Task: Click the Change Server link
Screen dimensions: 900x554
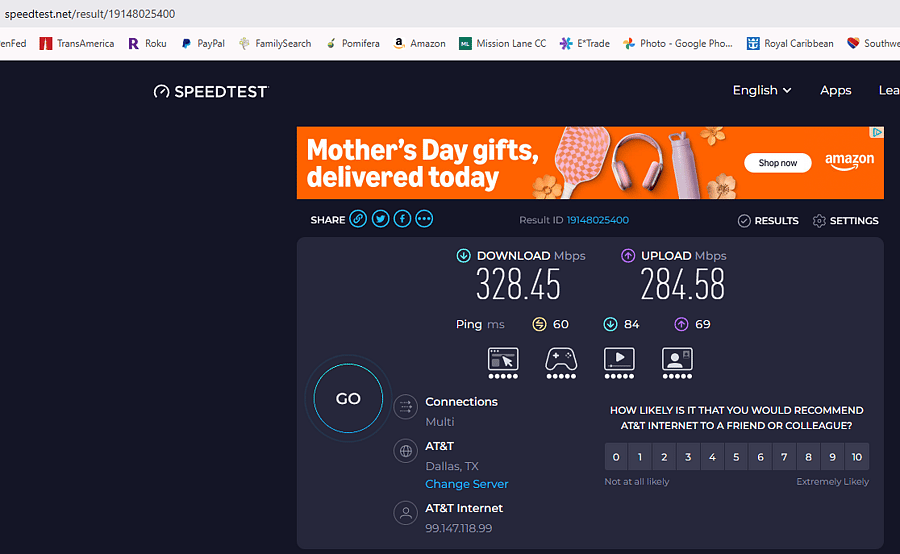Action: coord(467,484)
